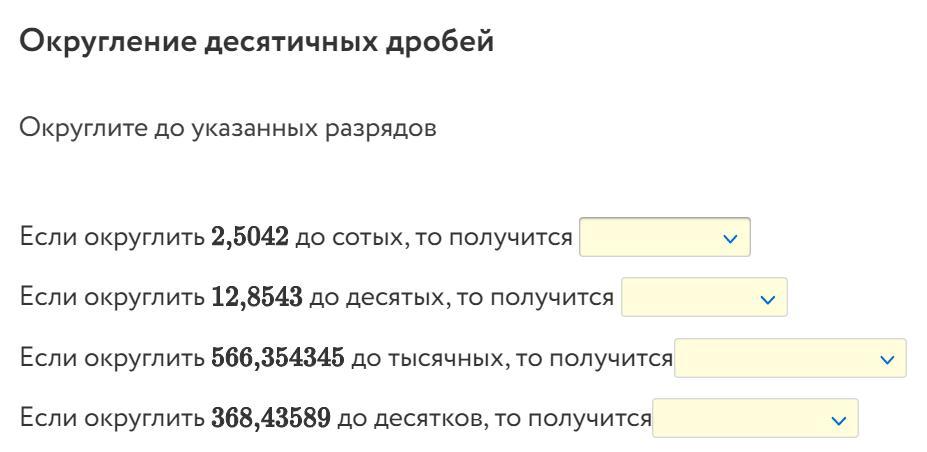Screen dimensions: 927x452
Task: Open the dropdown for rounding 566,354345
Action: click(x=790, y=358)
